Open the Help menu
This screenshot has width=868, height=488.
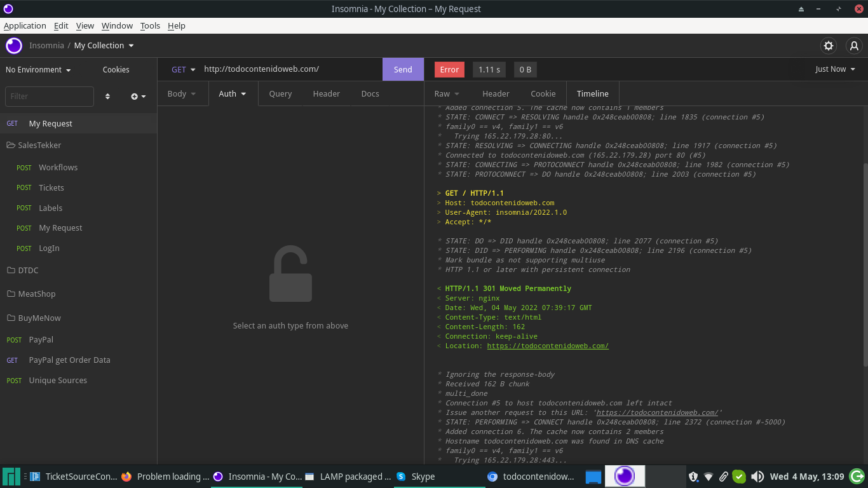click(x=177, y=26)
